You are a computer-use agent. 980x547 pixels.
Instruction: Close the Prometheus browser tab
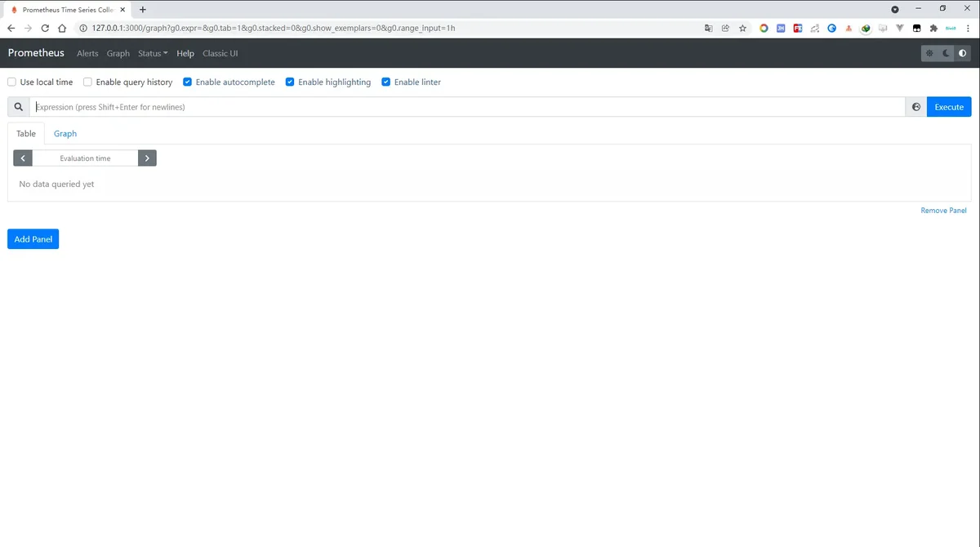tap(122, 10)
